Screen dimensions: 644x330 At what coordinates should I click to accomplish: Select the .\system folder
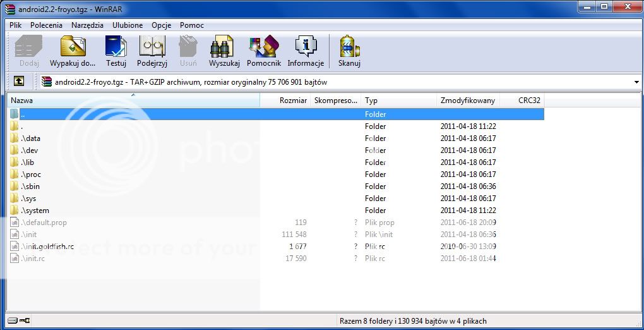click(35, 211)
